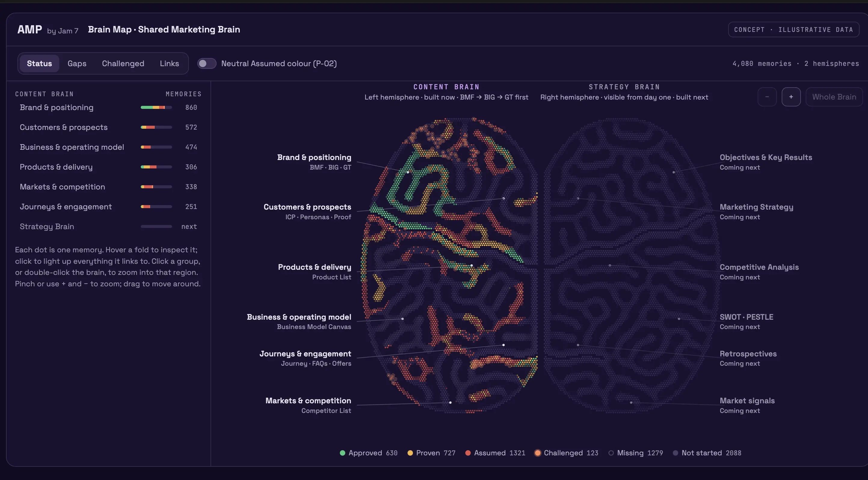Screen dimensions: 868x480
Task: Click the Concept Illustrative Data badge
Action: tap(793, 30)
